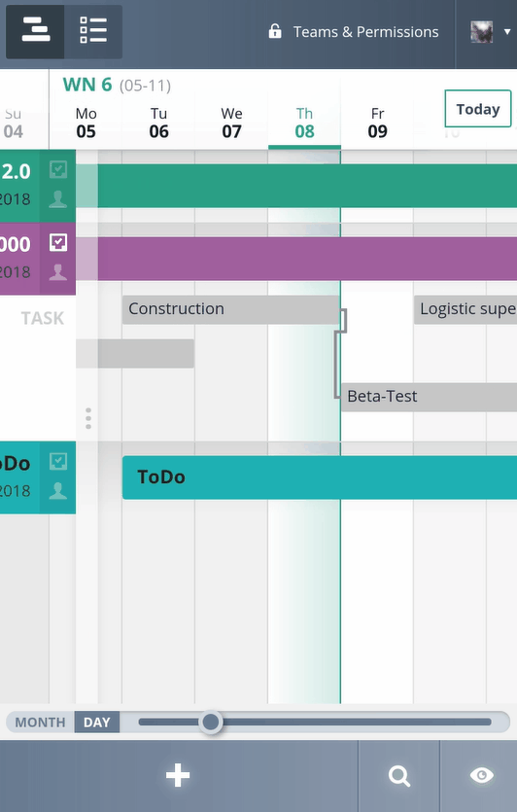Click the user avatar thumbnail
The image size is (517, 812).
point(481,32)
